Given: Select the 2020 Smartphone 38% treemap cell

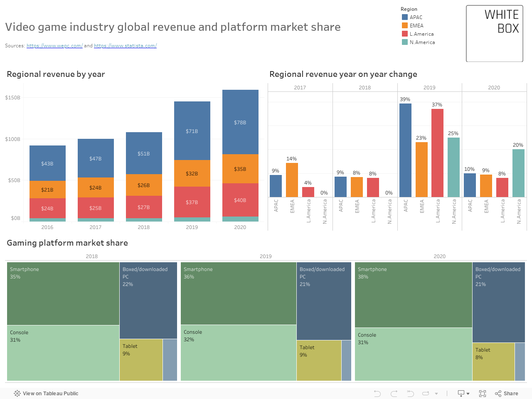Looking at the screenshot, I should [414, 295].
